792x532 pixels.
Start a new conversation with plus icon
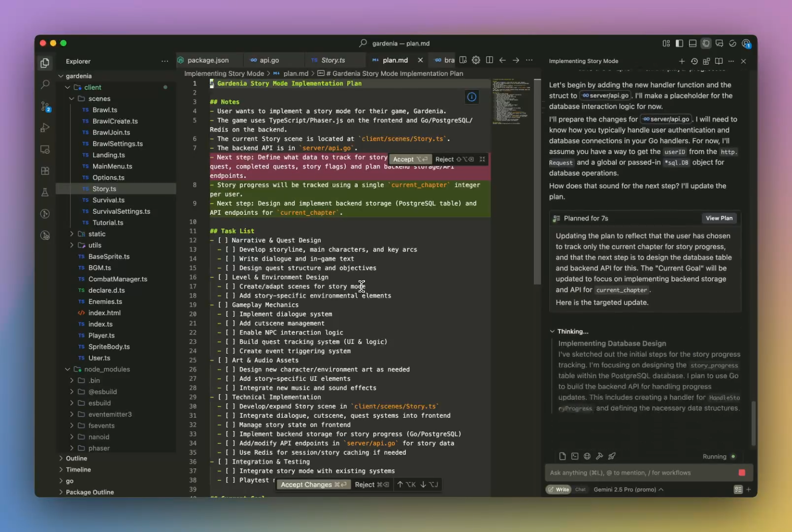click(x=682, y=61)
